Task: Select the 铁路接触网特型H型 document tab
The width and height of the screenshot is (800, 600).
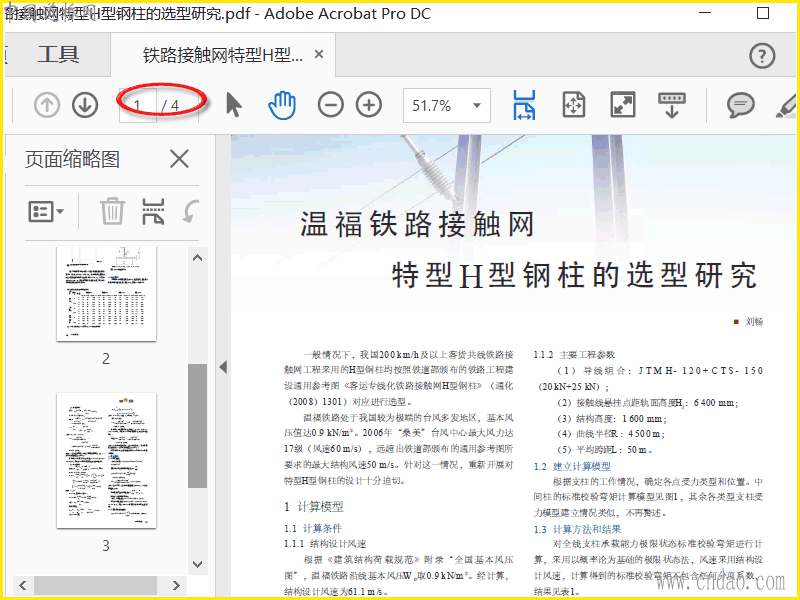Action: pyautogui.click(x=222, y=55)
